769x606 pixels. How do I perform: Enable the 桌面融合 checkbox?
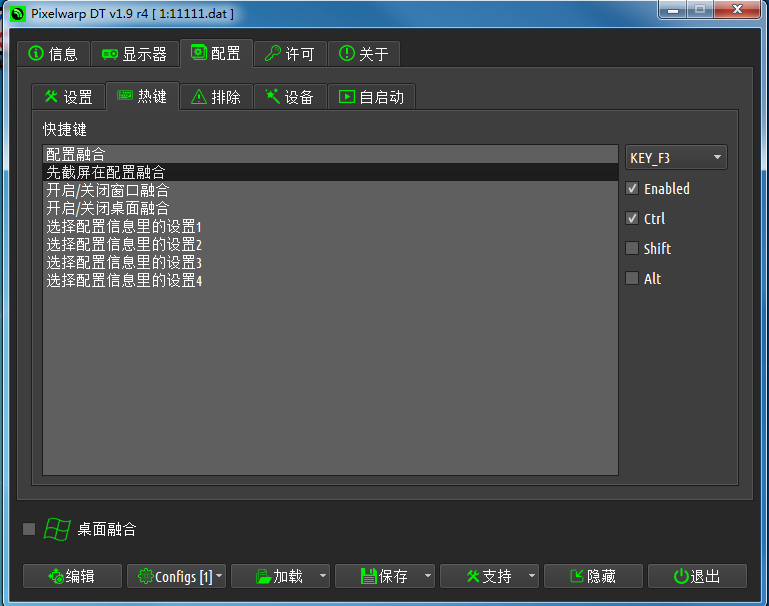[x=29, y=529]
